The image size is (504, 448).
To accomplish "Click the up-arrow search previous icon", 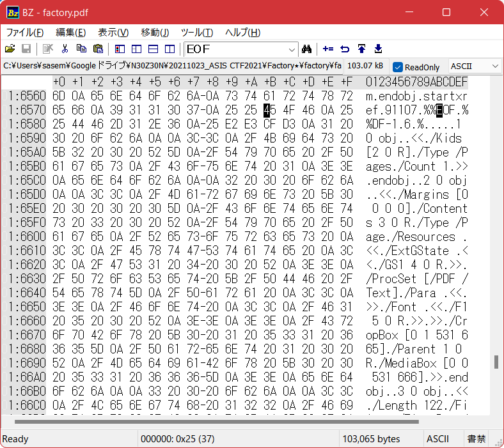I will click(x=361, y=49).
